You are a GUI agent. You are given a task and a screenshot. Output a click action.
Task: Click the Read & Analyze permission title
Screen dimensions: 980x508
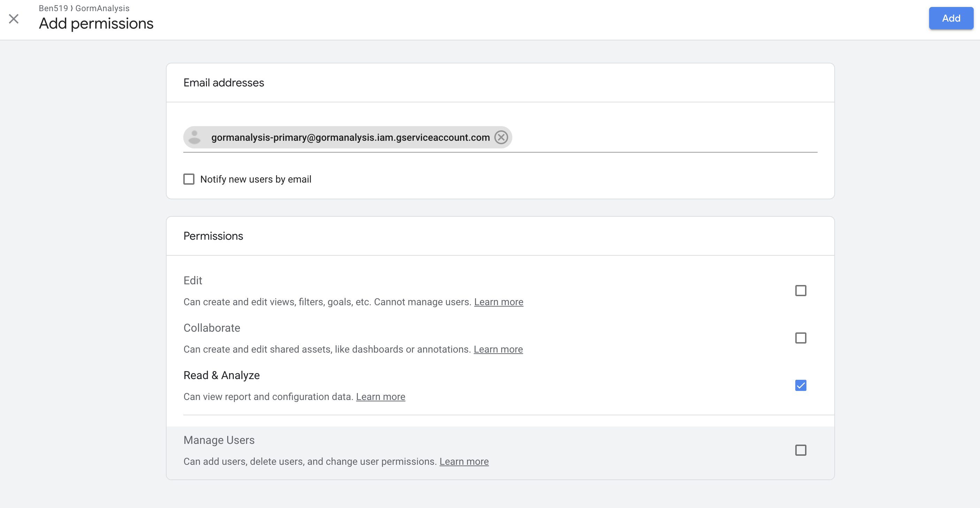coord(221,375)
